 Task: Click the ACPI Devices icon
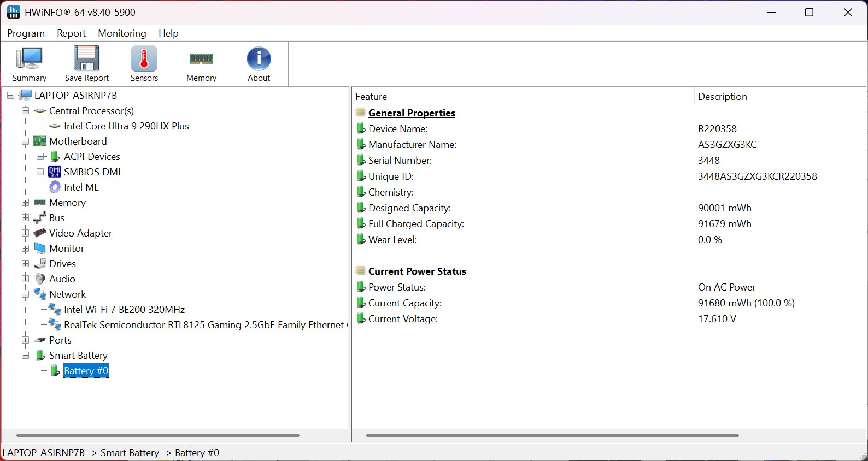pos(55,157)
